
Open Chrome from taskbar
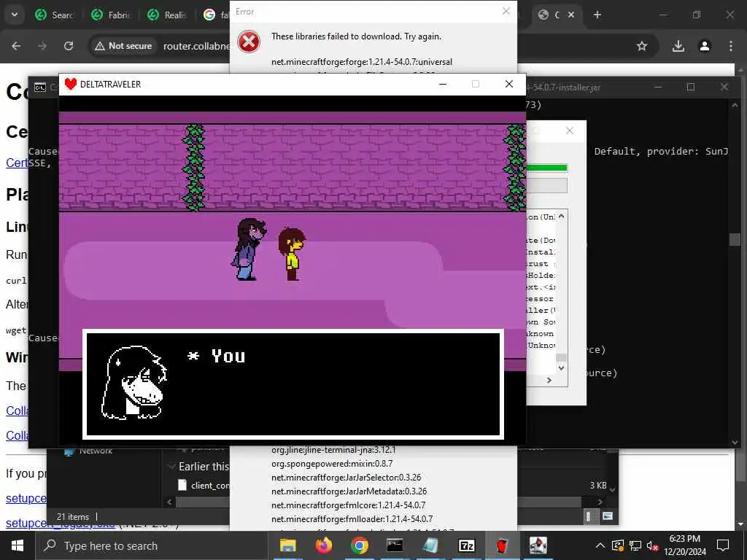(359, 545)
